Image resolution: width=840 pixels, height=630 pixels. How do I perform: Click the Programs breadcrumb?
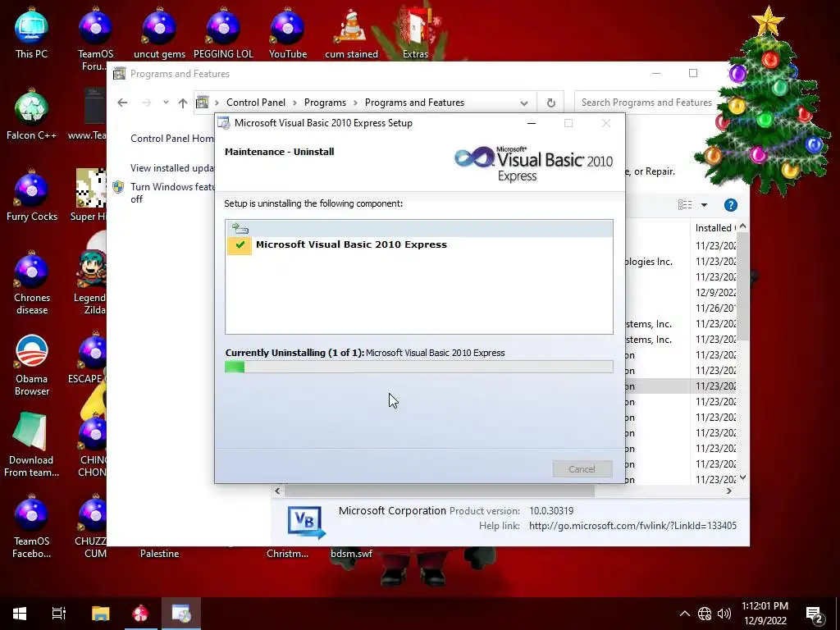click(x=325, y=103)
